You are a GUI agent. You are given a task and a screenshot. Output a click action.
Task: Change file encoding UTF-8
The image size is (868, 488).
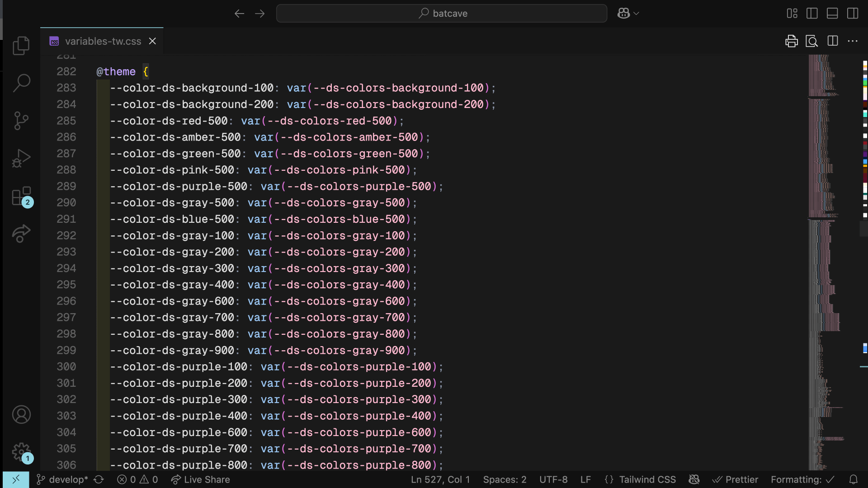(x=553, y=479)
